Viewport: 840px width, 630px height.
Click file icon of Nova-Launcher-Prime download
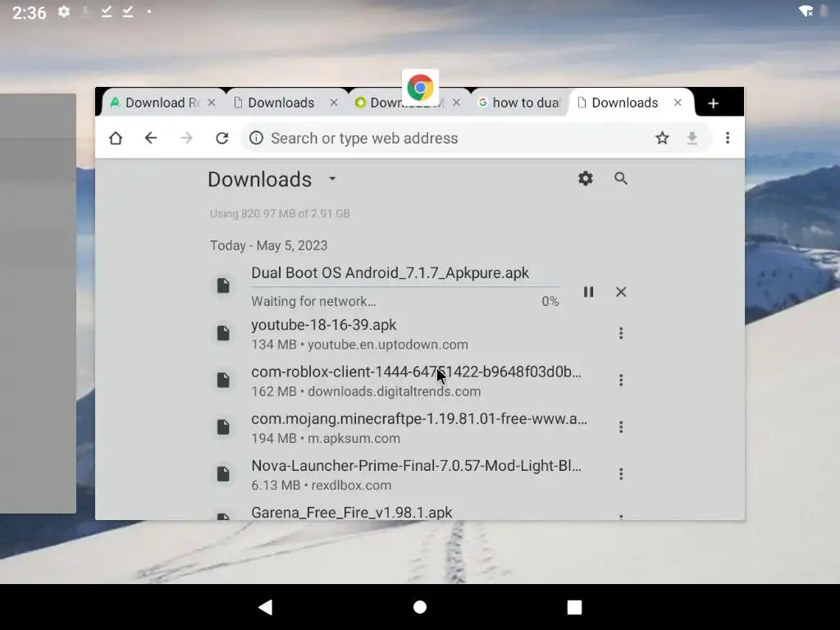(x=223, y=473)
